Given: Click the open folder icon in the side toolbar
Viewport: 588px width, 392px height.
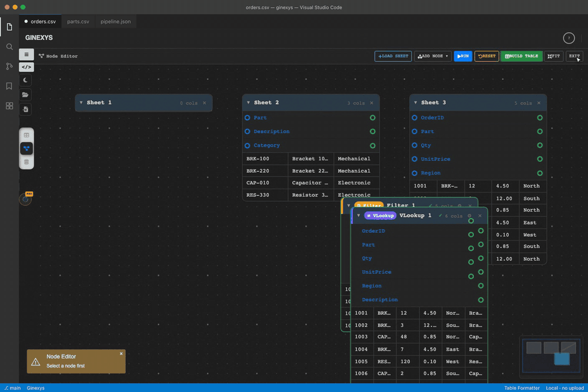Looking at the screenshot, I should [x=25, y=95].
